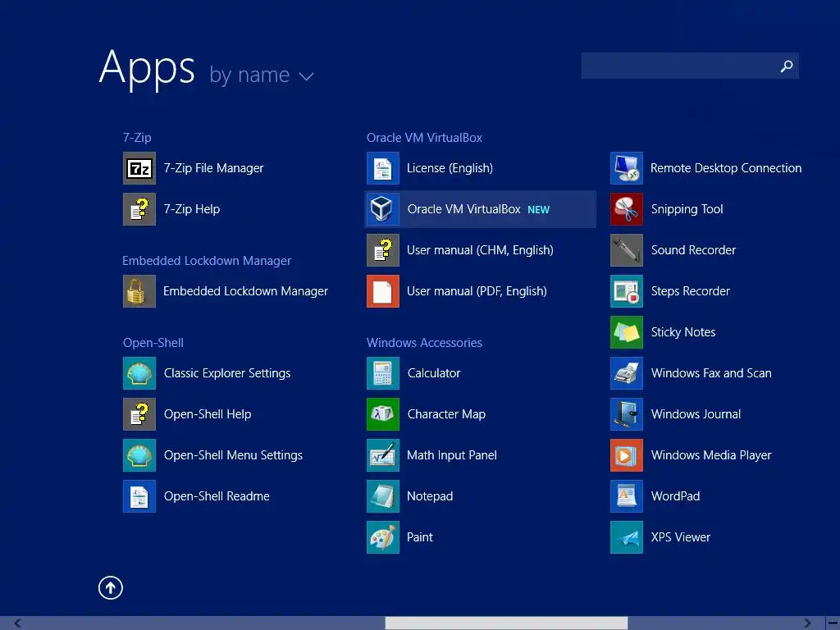Click the 'Character Map' label

click(446, 414)
